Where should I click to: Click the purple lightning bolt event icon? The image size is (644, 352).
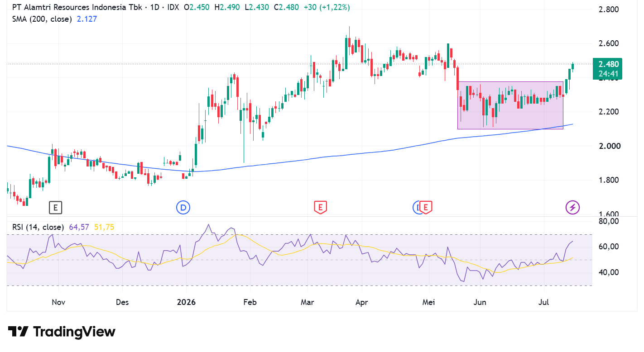coord(572,208)
